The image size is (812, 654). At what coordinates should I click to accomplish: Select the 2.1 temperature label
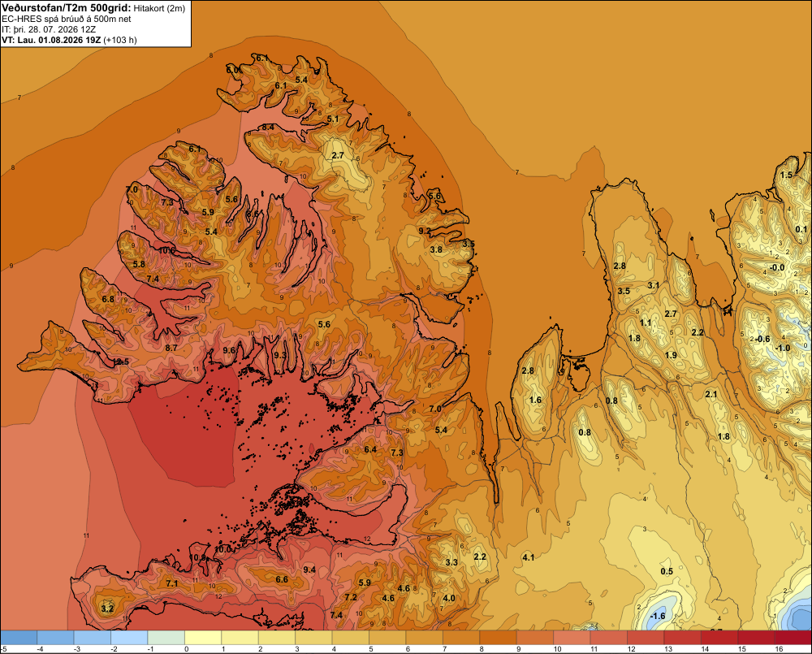coord(711,394)
